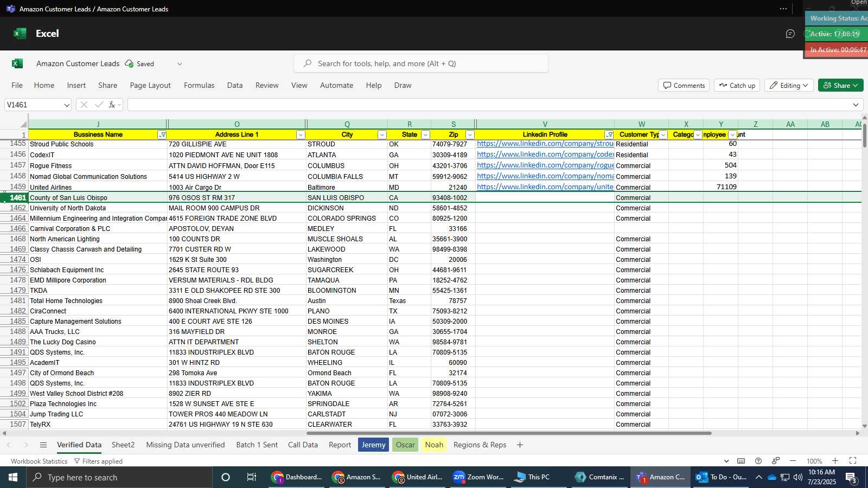Click the Catch up button
This screenshot has width=868, height=488.
point(737,85)
